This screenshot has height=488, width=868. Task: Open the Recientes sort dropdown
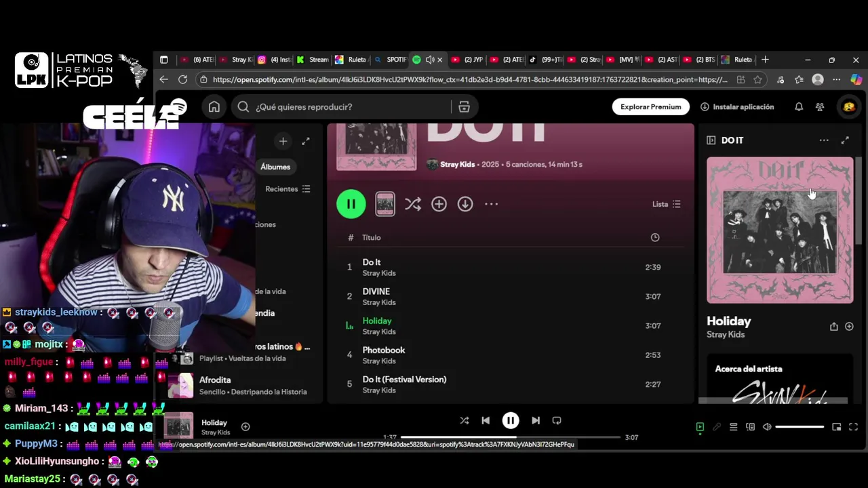pos(288,189)
